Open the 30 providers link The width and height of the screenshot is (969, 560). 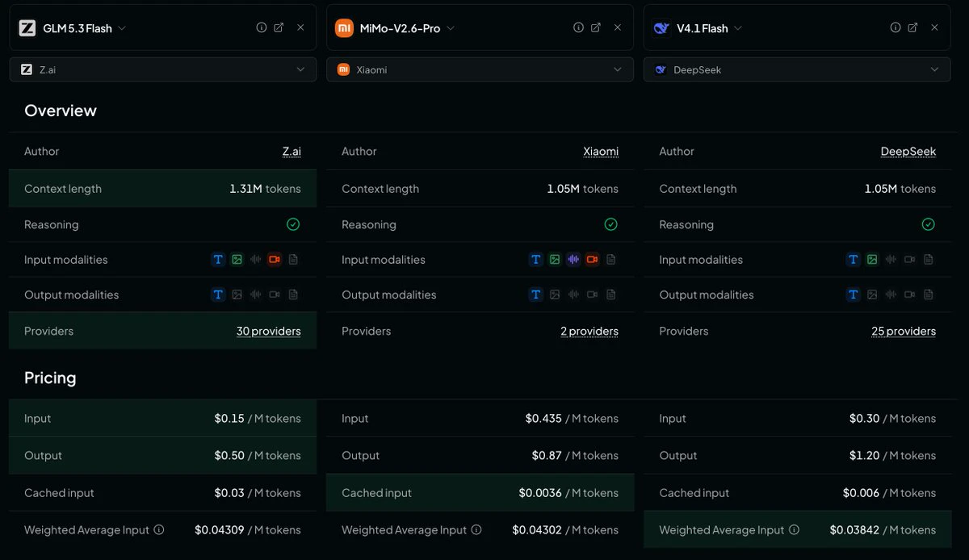269,332
